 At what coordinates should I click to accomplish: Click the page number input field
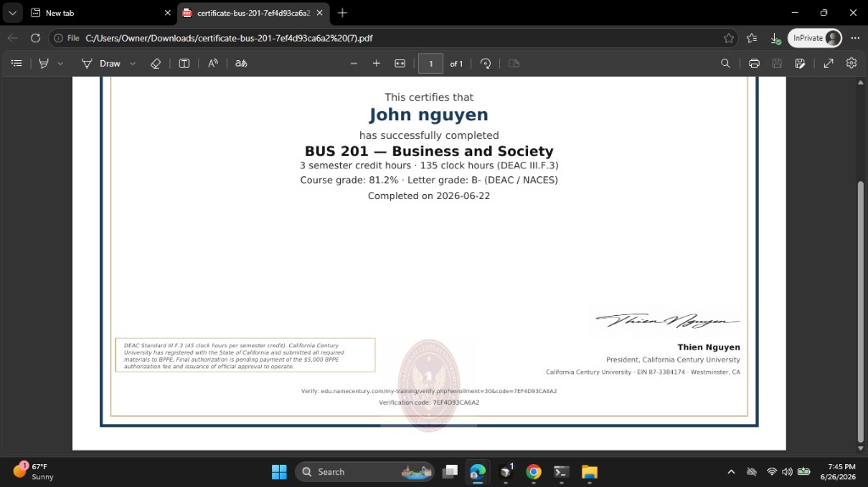(x=431, y=64)
